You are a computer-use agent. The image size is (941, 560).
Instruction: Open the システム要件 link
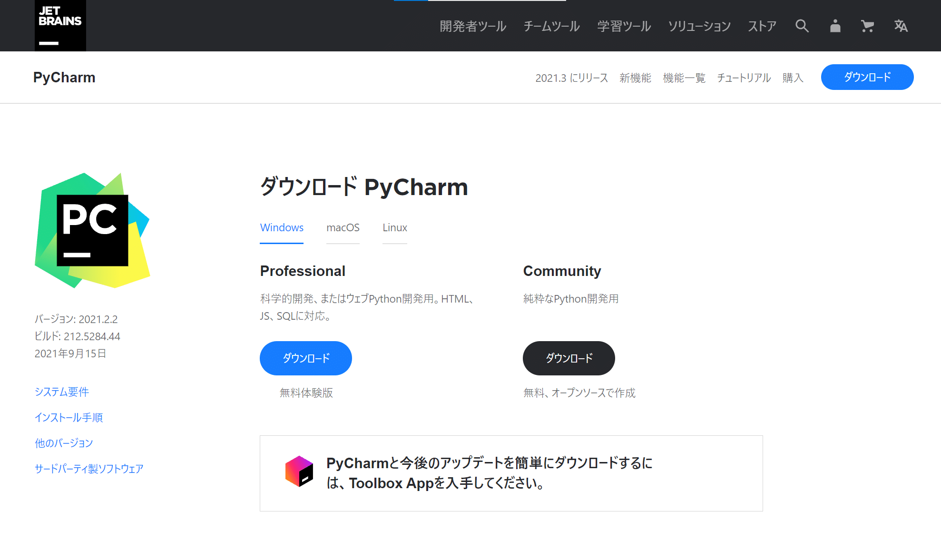(62, 392)
